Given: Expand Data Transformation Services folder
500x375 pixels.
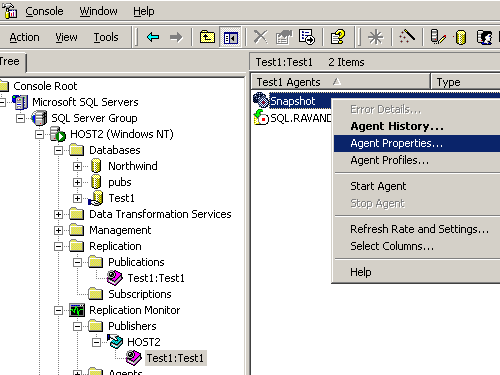Looking at the screenshot, I should coord(58,214).
